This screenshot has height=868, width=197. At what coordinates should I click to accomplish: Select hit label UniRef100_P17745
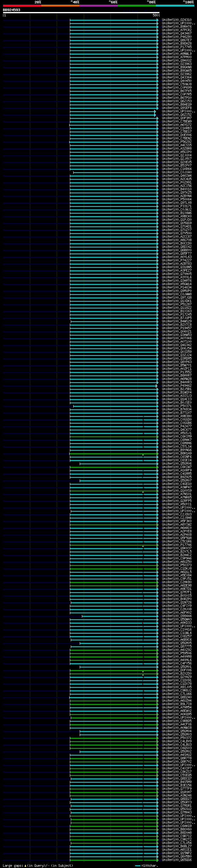176,47
